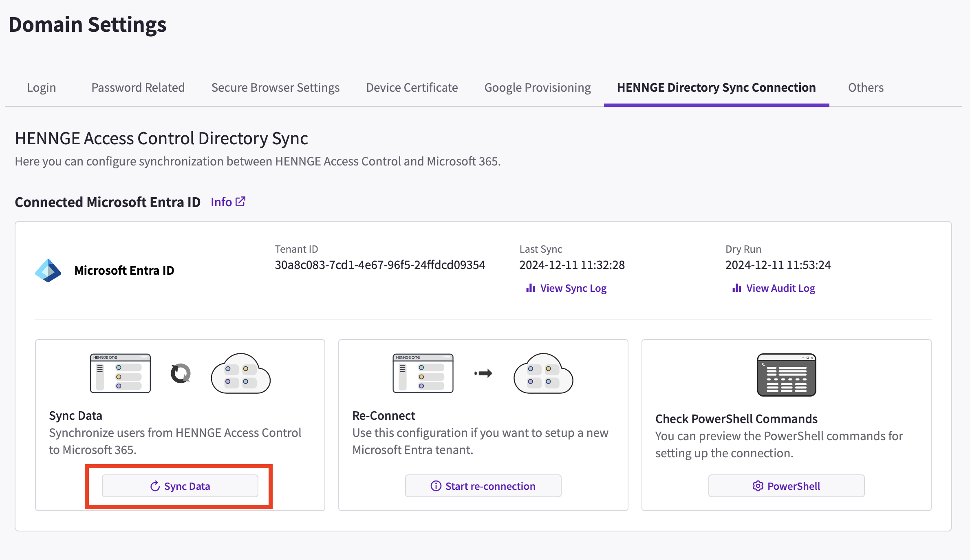Go to Google Provisioning tab
The image size is (970, 560).
pyautogui.click(x=537, y=87)
